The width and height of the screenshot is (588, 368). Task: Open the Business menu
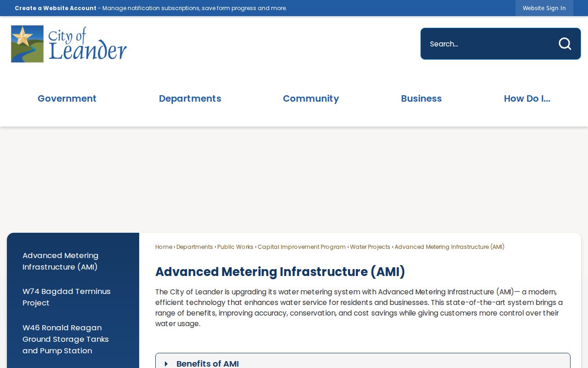pyautogui.click(x=421, y=98)
